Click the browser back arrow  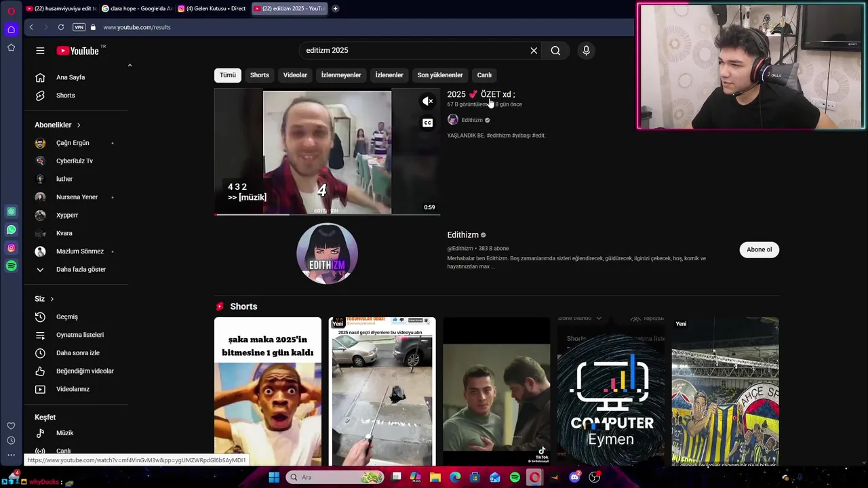click(31, 27)
